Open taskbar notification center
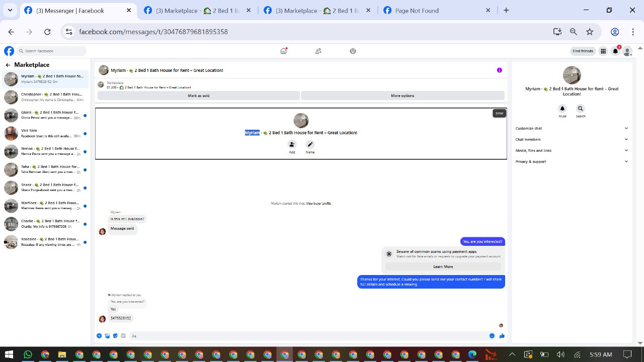Viewport: 644px width, 362px height. pos(627,354)
